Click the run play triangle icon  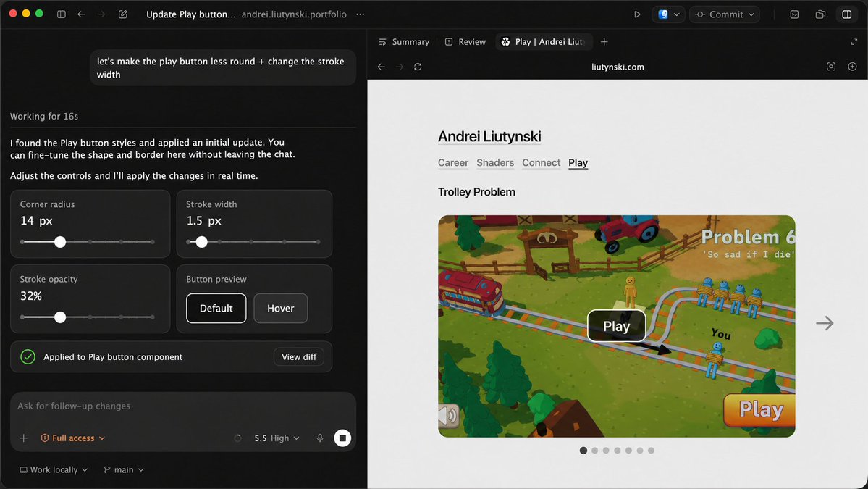637,14
